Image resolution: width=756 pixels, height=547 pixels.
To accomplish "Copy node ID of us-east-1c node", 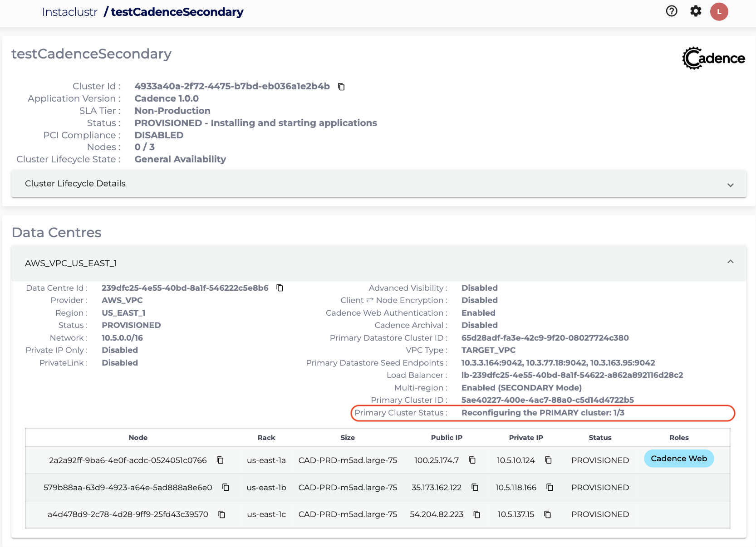I will click(222, 514).
